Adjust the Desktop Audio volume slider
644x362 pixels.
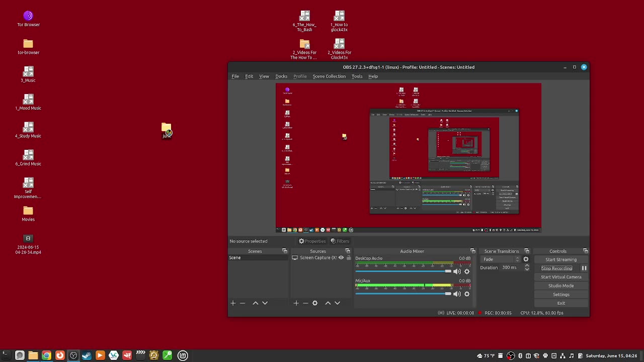click(404, 271)
